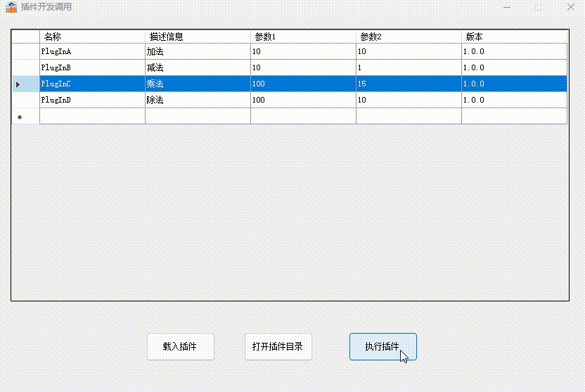Run the plugin with 执行插件 button
The height and width of the screenshot is (392, 585).
coord(382,346)
